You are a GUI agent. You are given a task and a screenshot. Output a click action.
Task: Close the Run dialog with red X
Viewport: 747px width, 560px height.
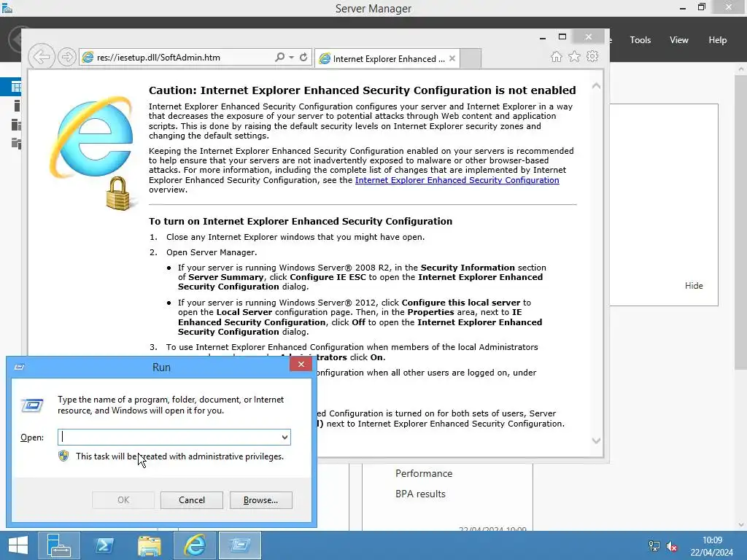[x=301, y=365]
